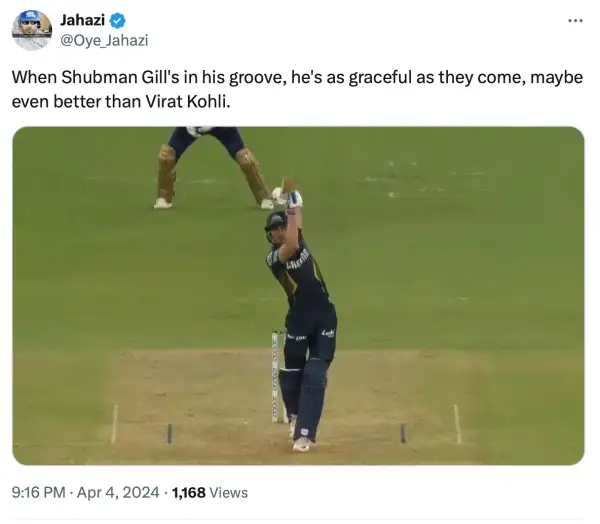The height and width of the screenshot is (524, 600).
Task: Open the cricket image in the tweet
Action: click(x=298, y=296)
